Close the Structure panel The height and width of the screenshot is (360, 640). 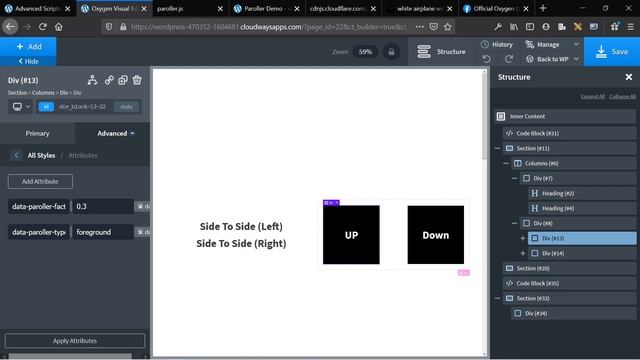click(629, 77)
